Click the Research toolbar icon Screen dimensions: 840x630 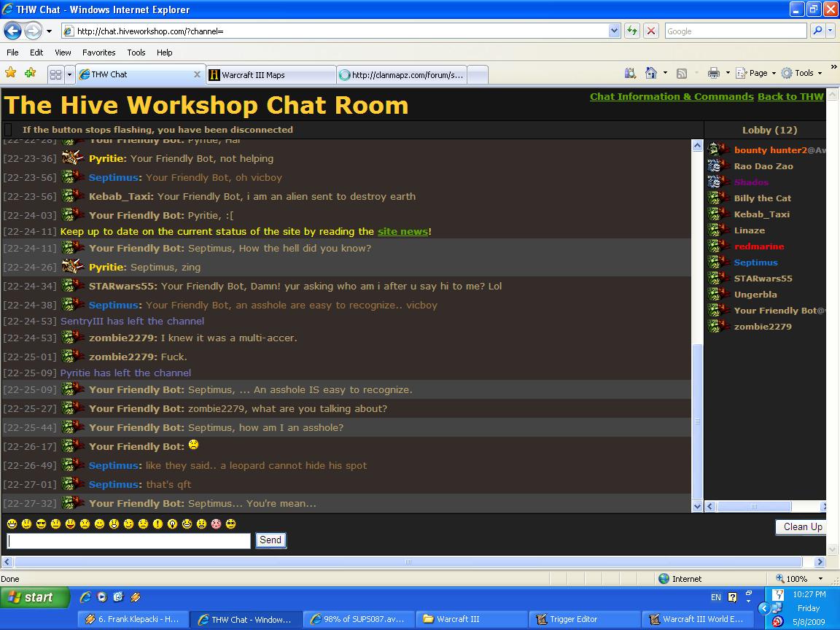point(630,73)
